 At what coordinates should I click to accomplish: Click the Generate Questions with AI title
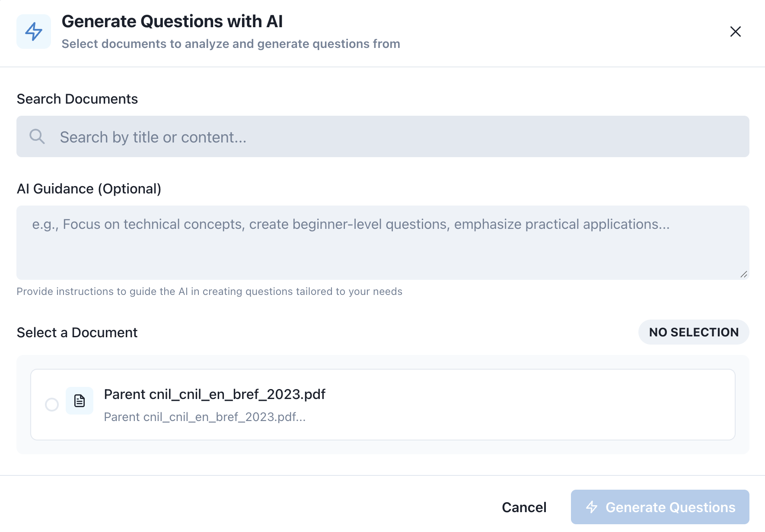172,21
